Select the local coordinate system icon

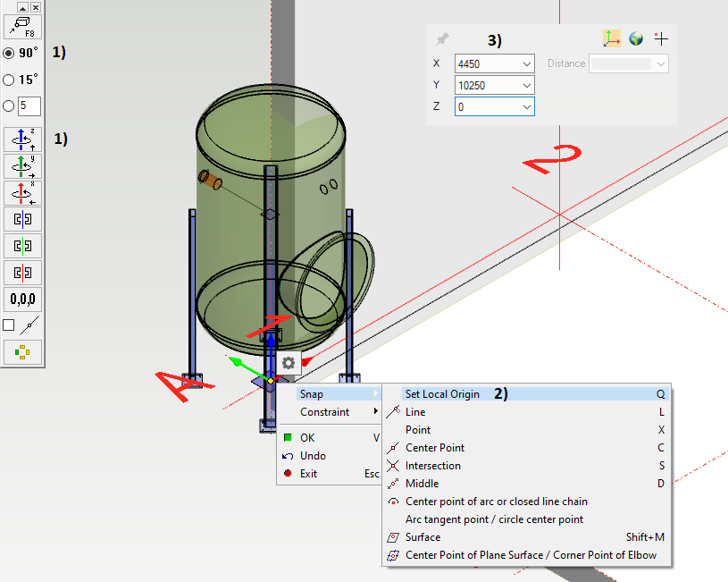coord(612,38)
